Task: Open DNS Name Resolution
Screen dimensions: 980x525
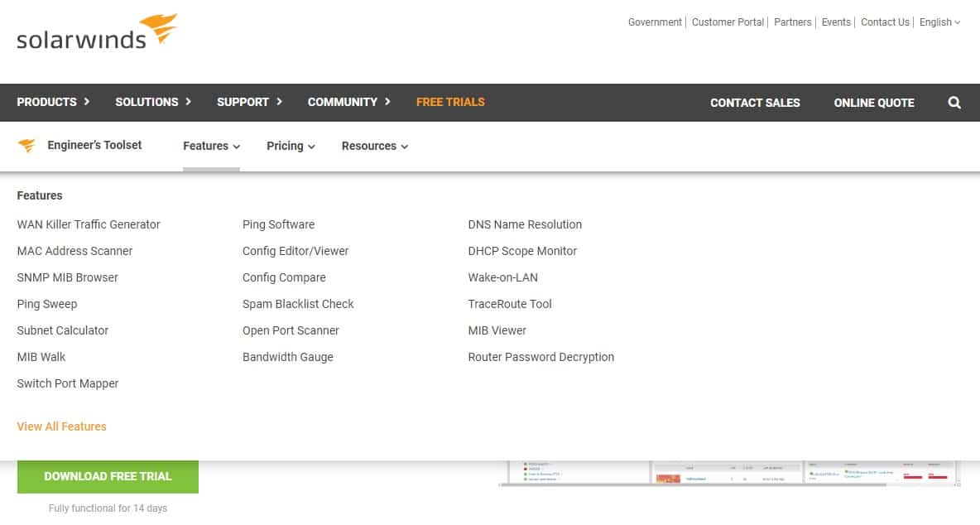Action: [525, 224]
